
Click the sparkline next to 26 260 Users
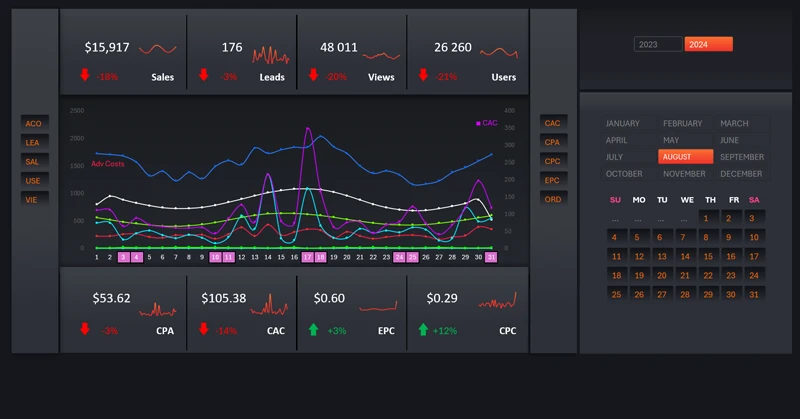tap(499, 51)
